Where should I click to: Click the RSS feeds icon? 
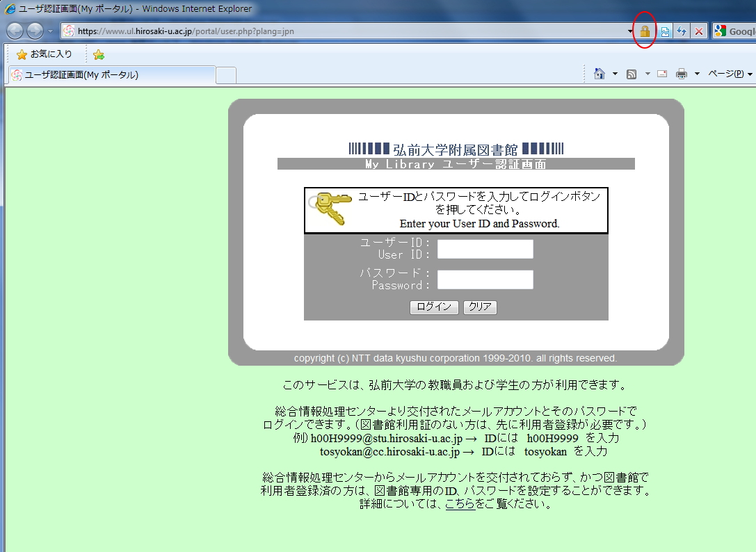click(x=631, y=74)
